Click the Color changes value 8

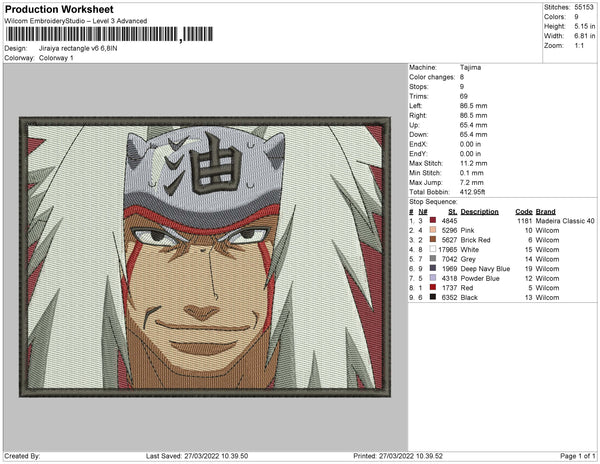click(462, 77)
